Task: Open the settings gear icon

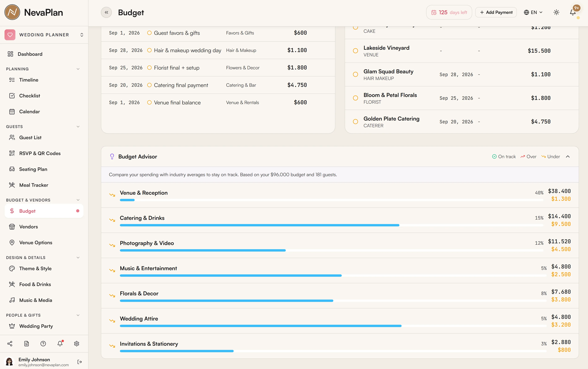Action: point(77,344)
